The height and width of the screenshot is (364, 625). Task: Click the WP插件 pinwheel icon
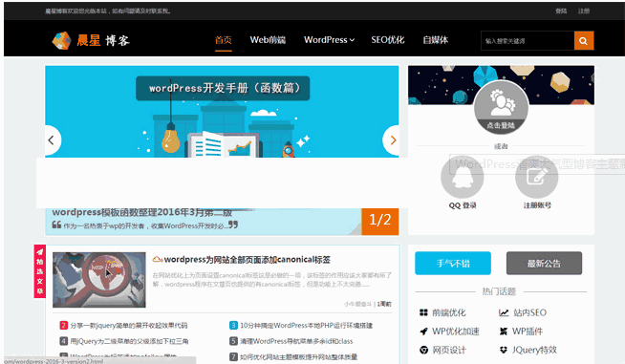(504, 332)
